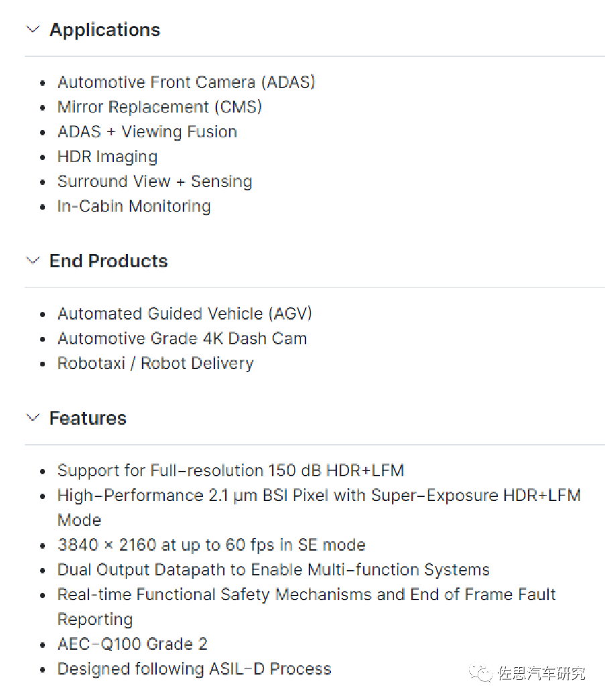
Task: Choose the Surround View + Sensing entry
Action: (x=155, y=182)
